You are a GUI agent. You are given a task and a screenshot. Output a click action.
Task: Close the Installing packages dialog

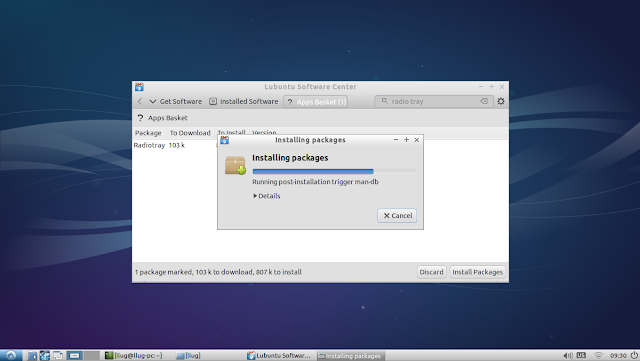[417, 140]
